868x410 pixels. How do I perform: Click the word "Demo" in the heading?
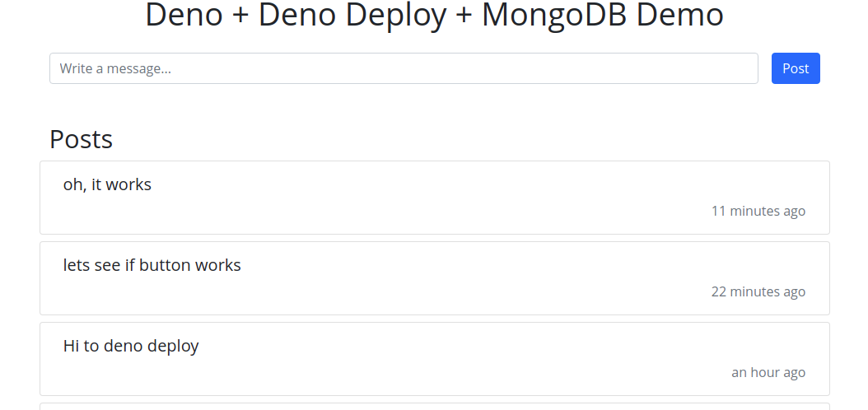[x=679, y=15]
